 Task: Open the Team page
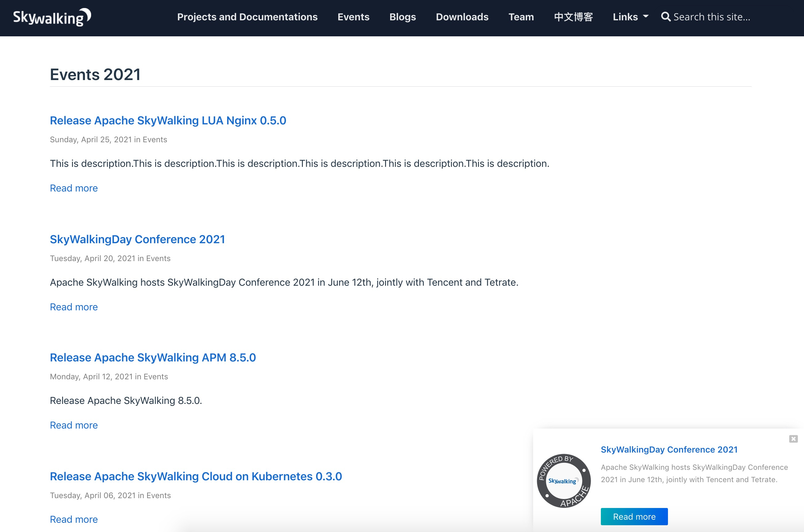coord(521,17)
